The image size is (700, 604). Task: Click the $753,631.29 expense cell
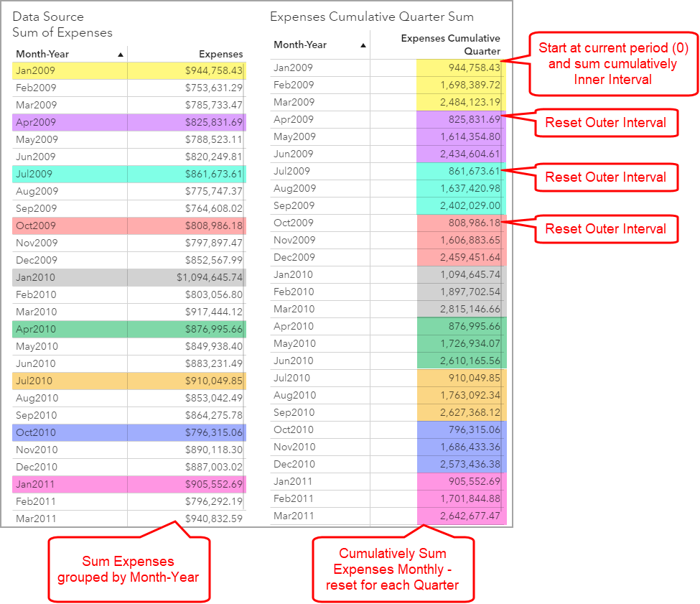[x=214, y=88]
